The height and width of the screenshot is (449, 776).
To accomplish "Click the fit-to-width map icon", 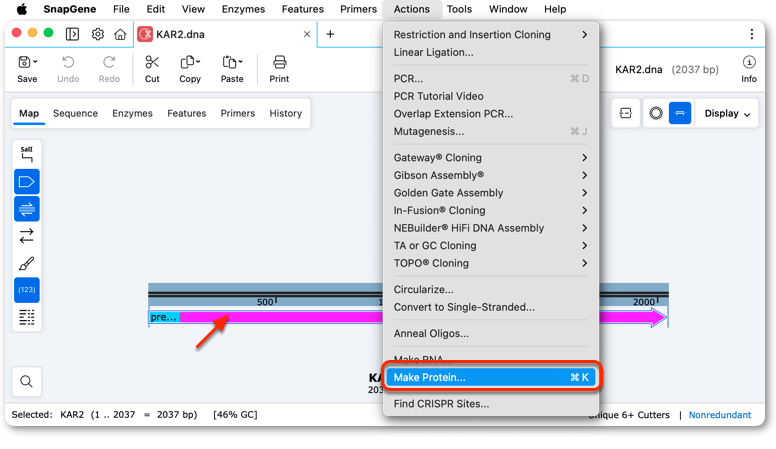I will (626, 113).
